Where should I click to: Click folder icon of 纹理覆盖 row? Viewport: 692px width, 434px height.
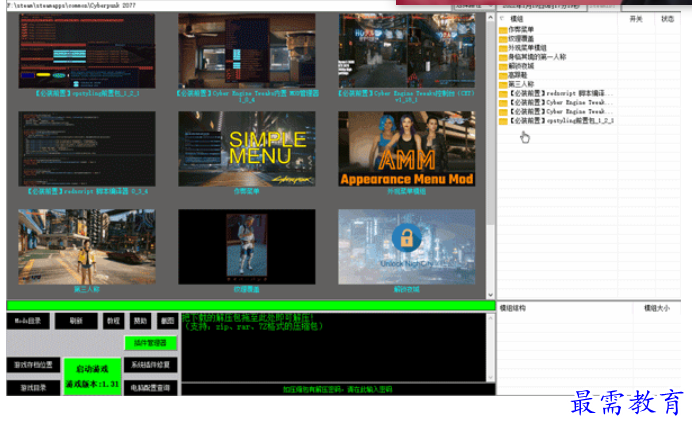tap(503, 39)
